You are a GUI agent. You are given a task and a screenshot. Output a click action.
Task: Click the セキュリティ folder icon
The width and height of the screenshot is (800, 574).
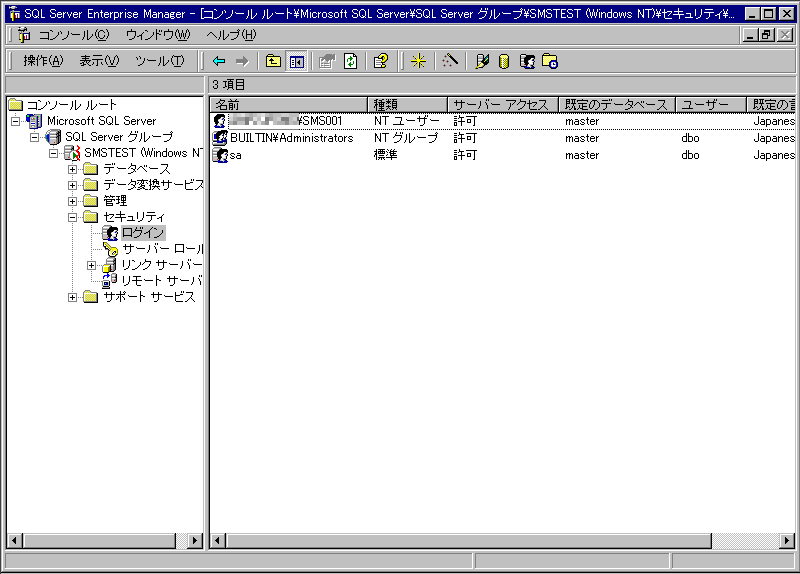pos(91,217)
